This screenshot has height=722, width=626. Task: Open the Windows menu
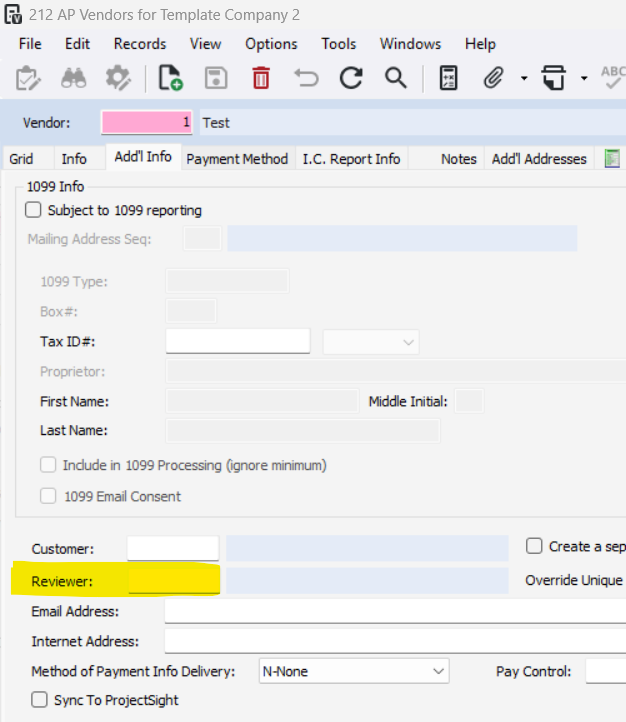pyautogui.click(x=410, y=44)
